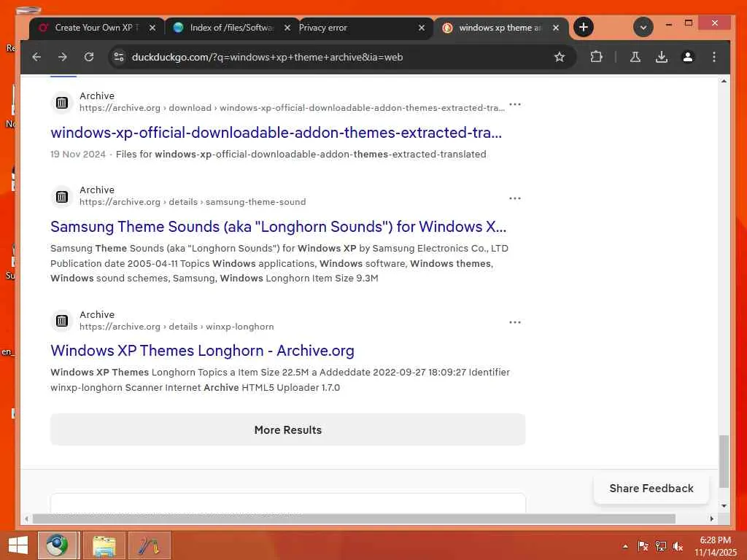Bookmark this page with the star

[560, 57]
